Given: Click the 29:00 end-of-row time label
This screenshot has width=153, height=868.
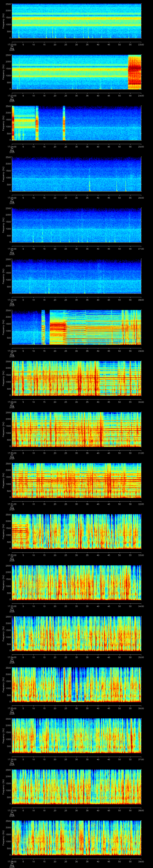Looking at the screenshot, I should click(x=141, y=351).
